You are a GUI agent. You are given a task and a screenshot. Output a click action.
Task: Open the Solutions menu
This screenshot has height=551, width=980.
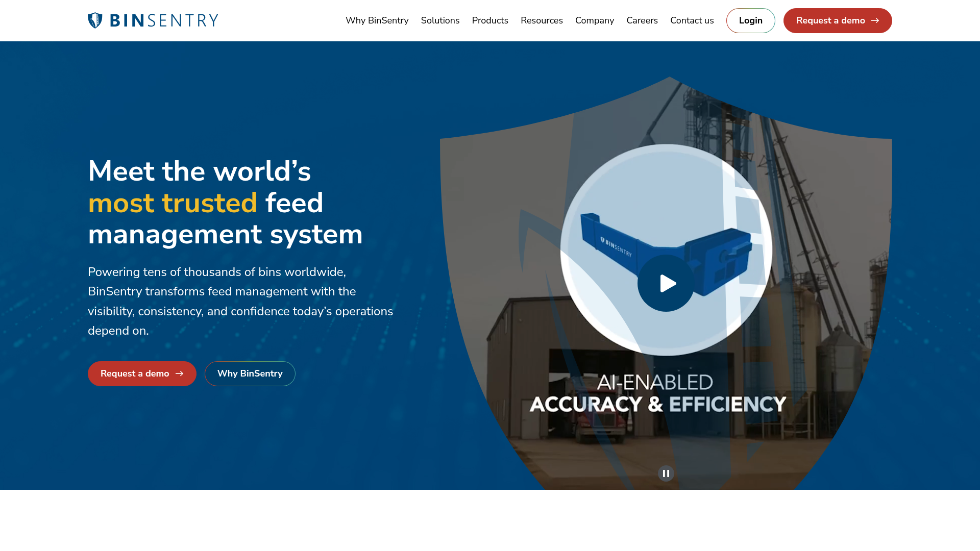440,20
